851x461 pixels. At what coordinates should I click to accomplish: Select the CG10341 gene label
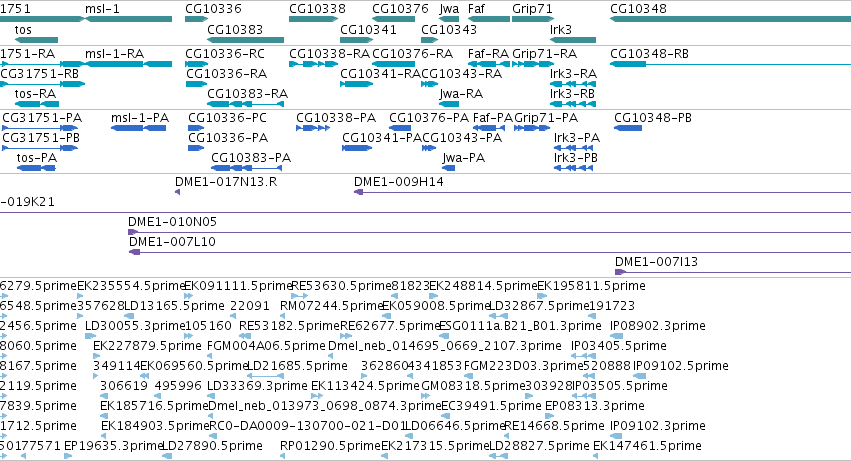tap(368, 29)
